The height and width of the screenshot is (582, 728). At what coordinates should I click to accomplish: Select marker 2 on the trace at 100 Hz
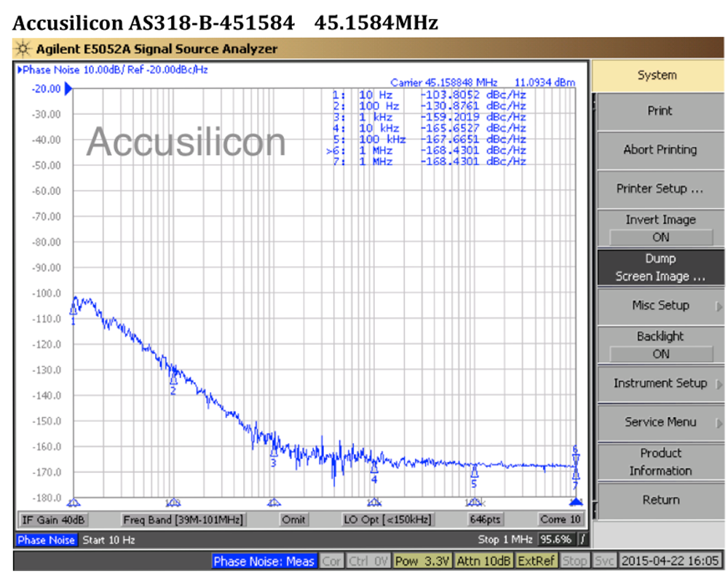(173, 380)
